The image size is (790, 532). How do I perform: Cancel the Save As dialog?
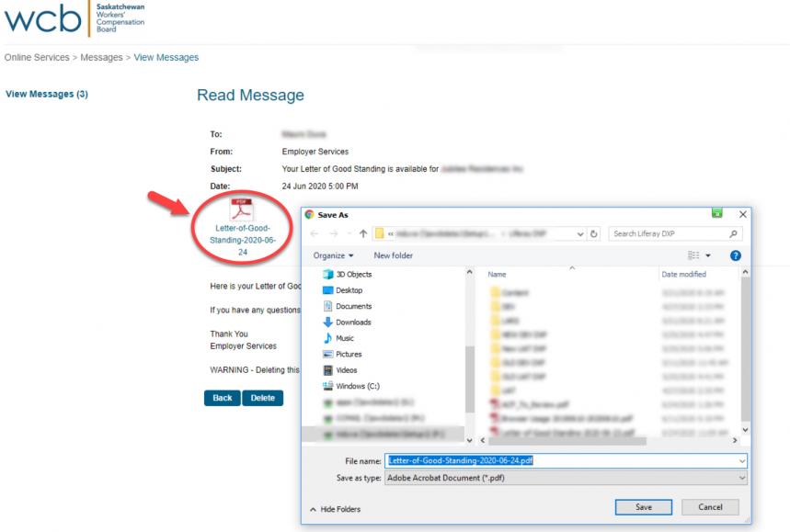click(710, 507)
